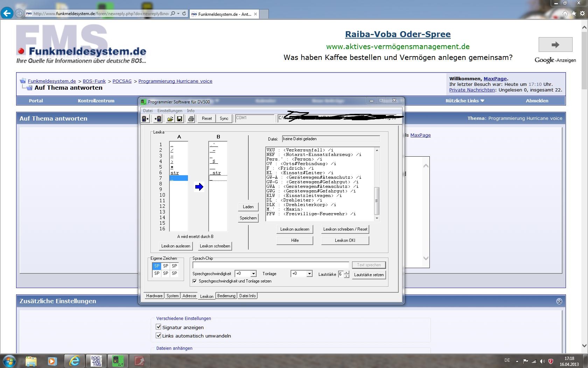Click the read-from-device icon in toolbar
The width and height of the screenshot is (588, 368).
[x=145, y=119]
